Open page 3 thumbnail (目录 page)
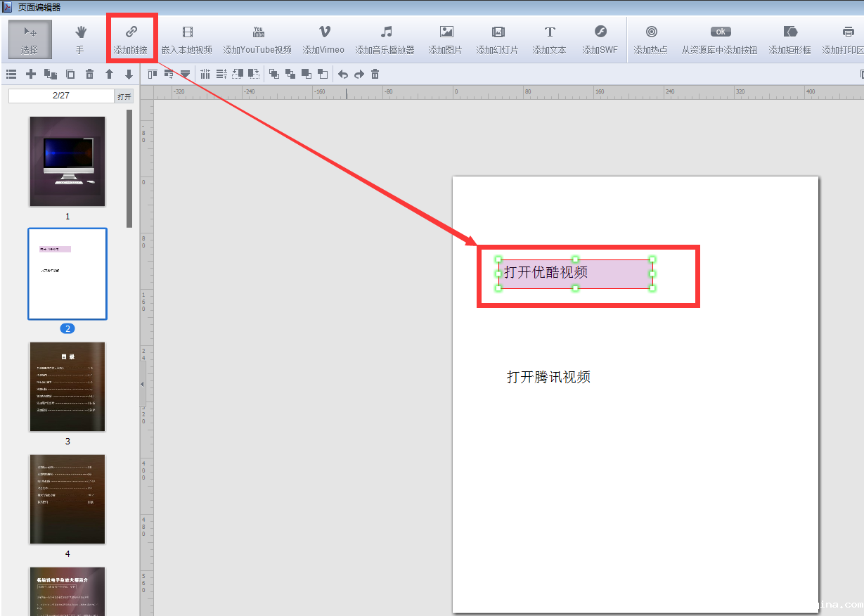Viewport: 864px width, 616px height. tap(67, 387)
